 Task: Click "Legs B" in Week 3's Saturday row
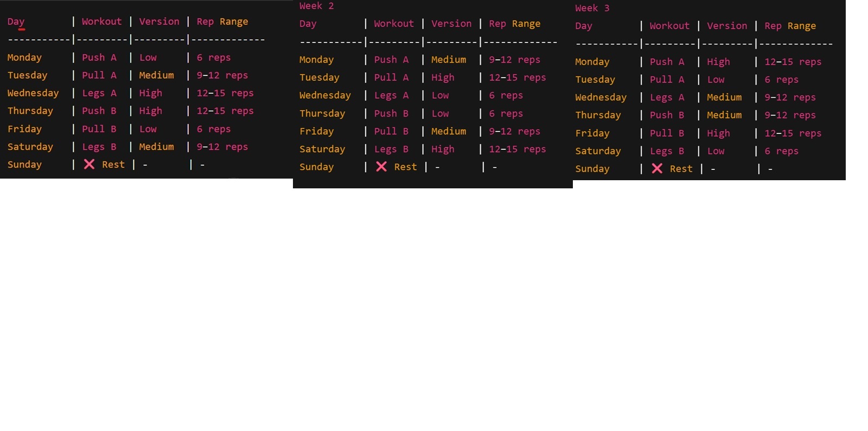click(667, 151)
